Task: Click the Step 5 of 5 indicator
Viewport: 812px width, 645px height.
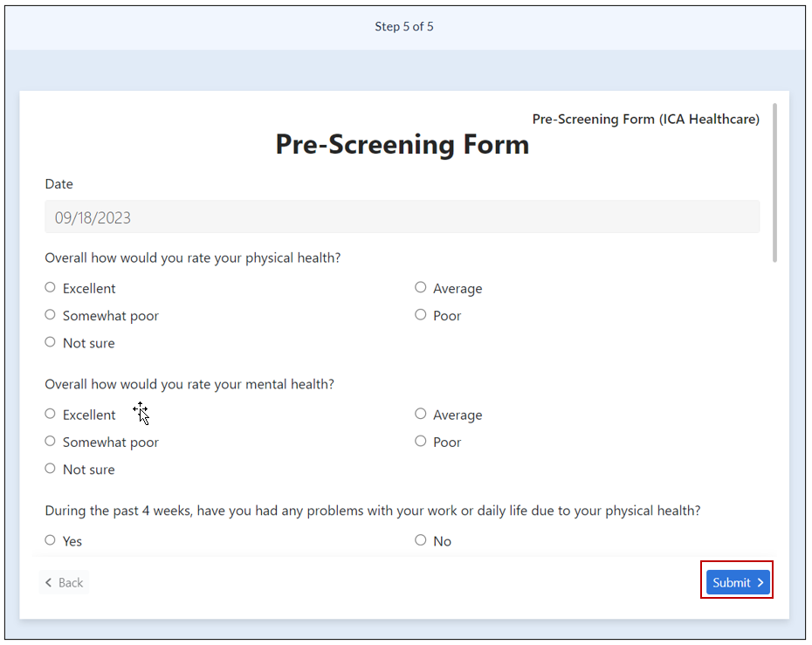Action: [x=404, y=26]
